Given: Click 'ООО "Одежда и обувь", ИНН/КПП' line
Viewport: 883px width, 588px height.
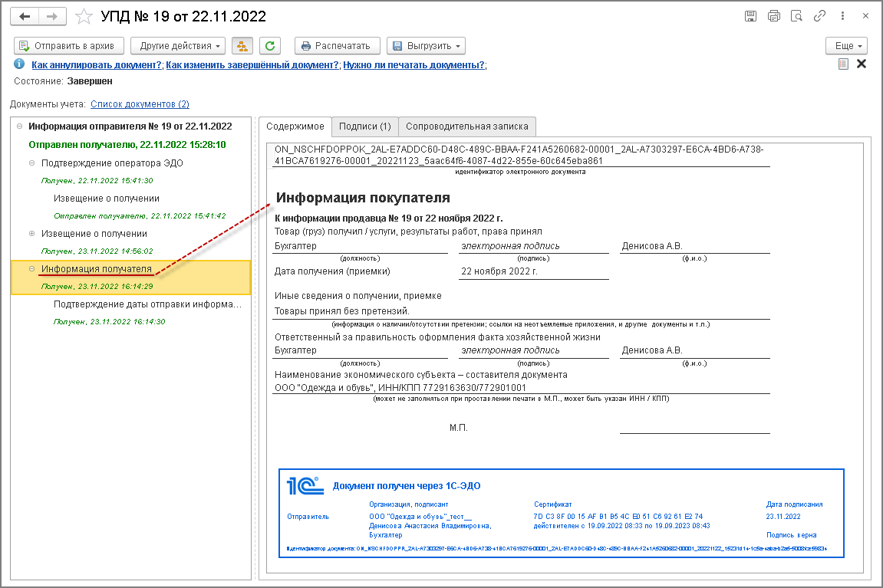Looking at the screenshot, I should 400,388.
